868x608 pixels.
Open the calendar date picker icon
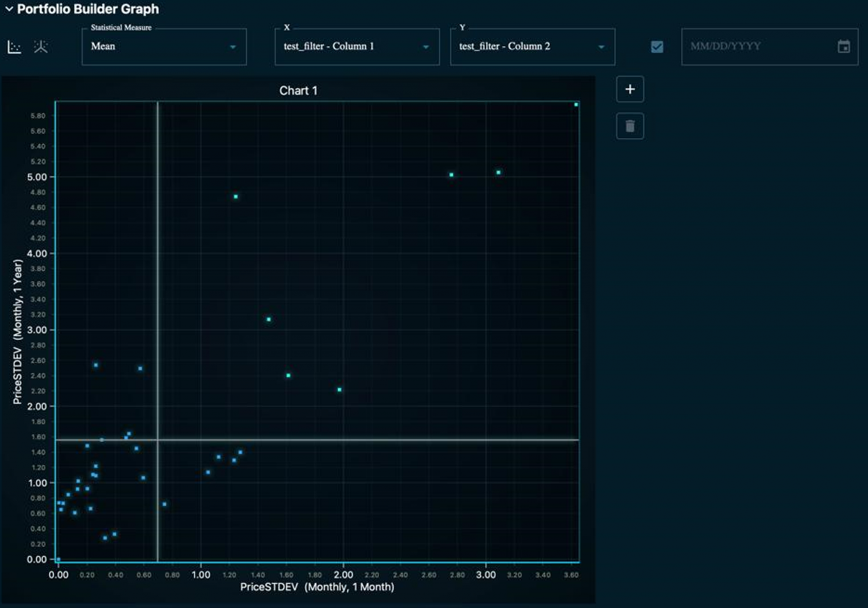(x=843, y=47)
